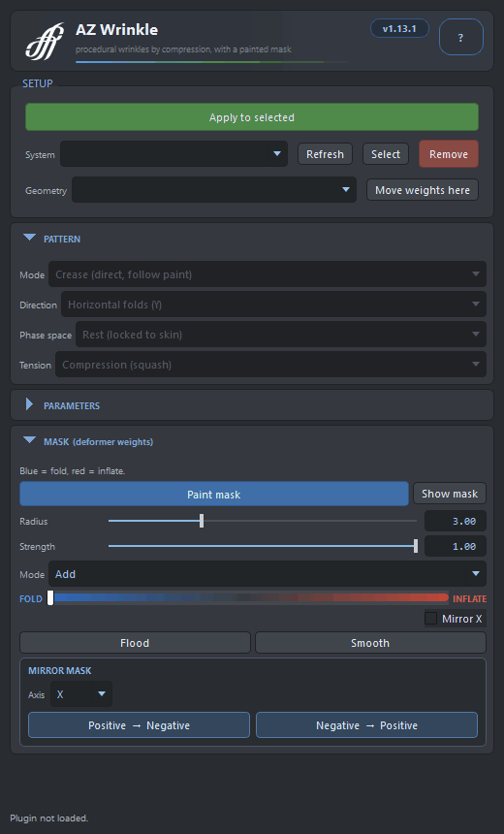Click the Radius slider handle
Image resolution: width=504 pixels, height=834 pixels.
(202, 521)
